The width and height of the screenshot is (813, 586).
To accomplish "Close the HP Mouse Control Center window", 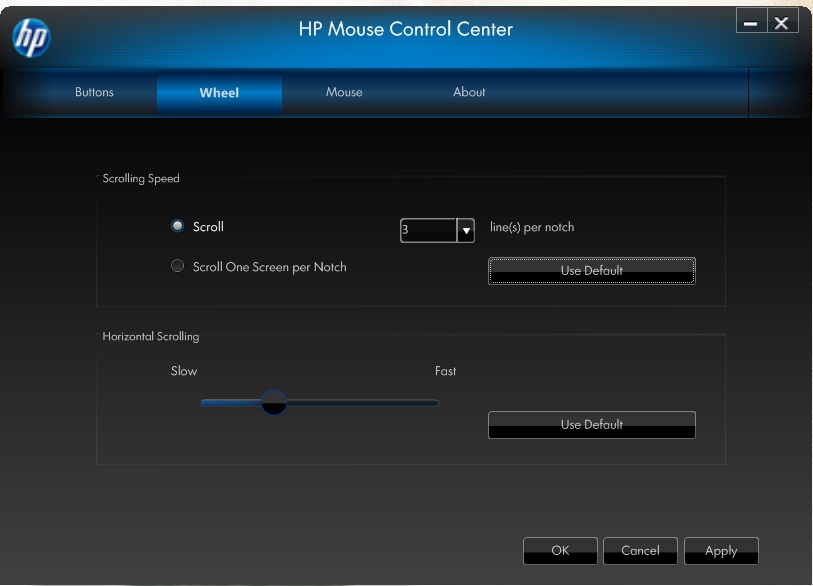I will (x=782, y=22).
